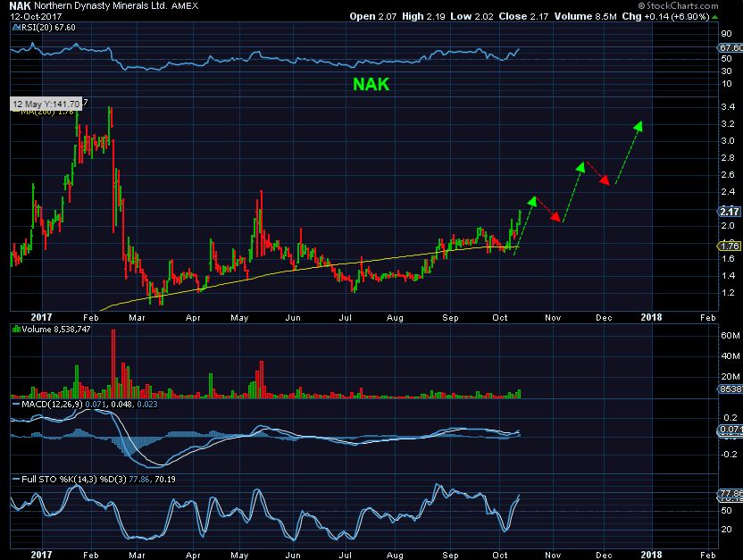
Task: Click "20" on the stochastic axis
Action: 726,530
